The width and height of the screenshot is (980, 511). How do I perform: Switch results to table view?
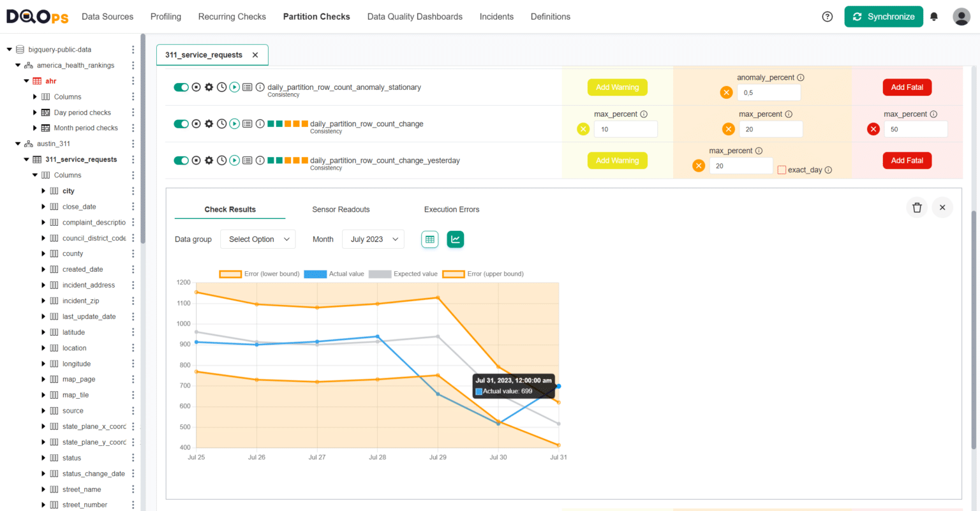(429, 239)
